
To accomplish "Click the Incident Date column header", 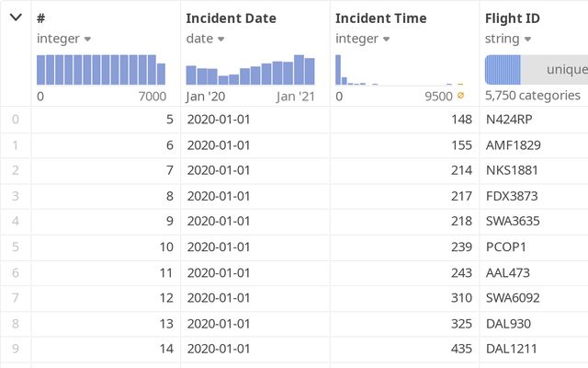I will coord(231,17).
